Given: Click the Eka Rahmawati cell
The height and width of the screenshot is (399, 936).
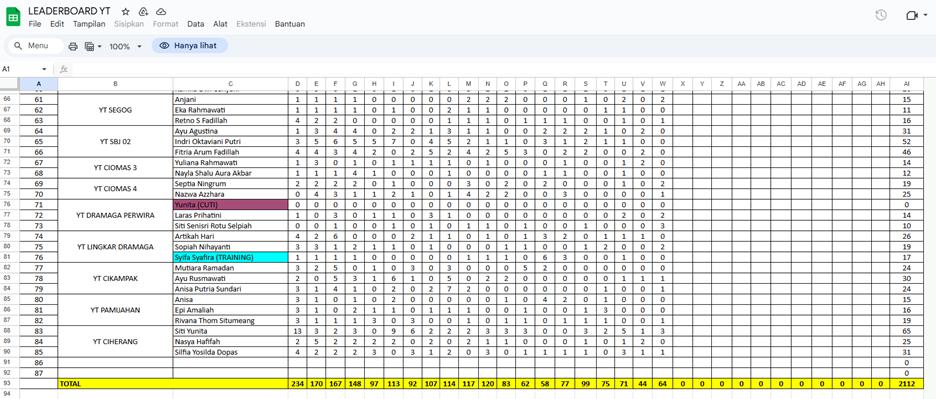Looking at the screenshot, I should tap(230, 110).
